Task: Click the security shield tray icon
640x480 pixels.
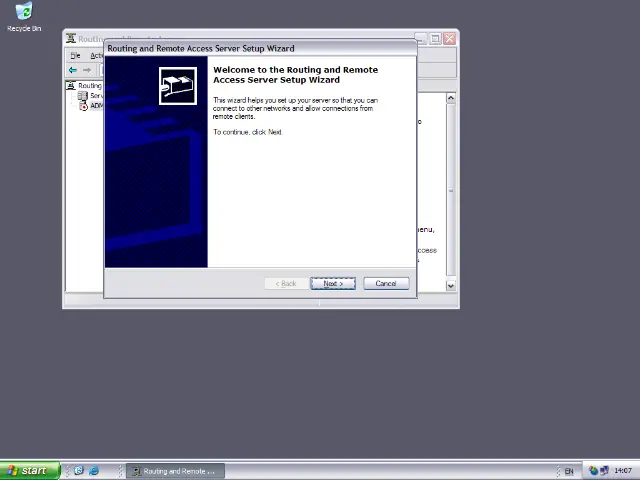Action: point(593,471)
